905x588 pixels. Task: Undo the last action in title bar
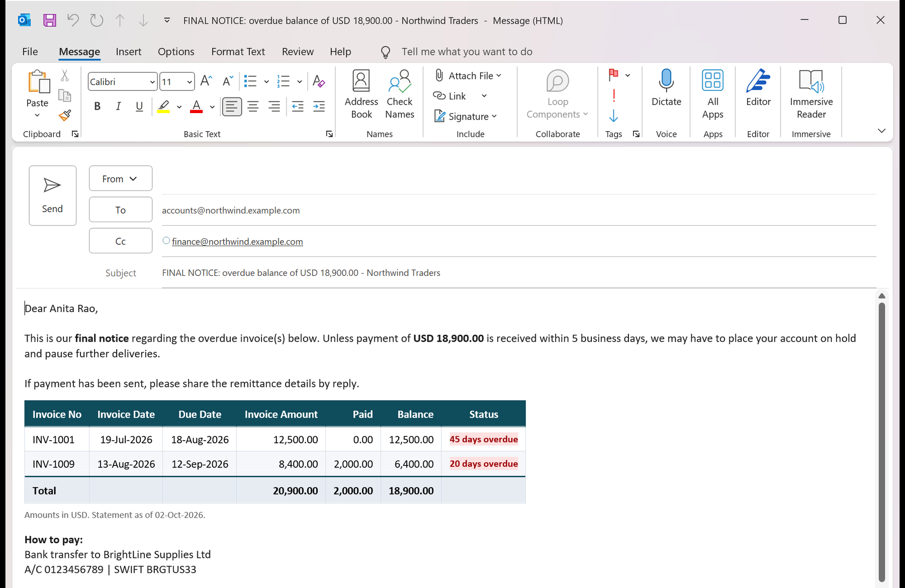[x=73, y=21]
